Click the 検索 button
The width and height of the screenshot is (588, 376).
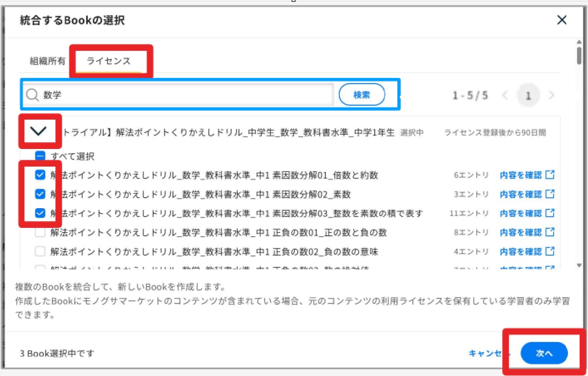(x=362, y=95)
